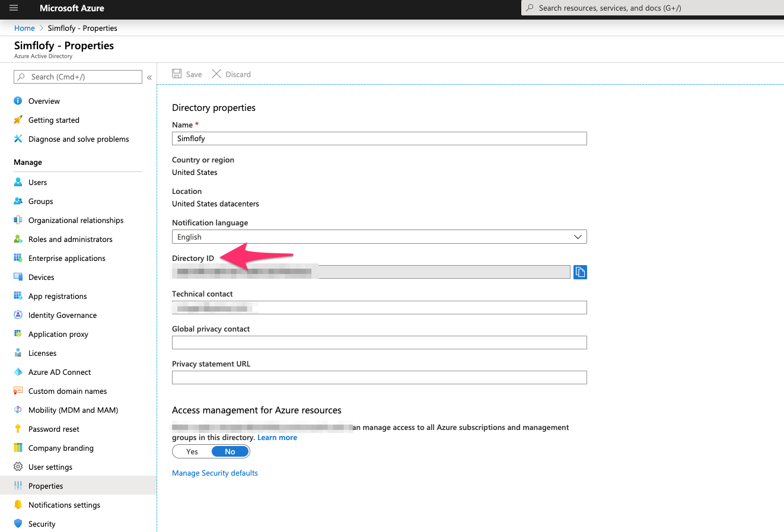Click the Password reset key icon

(x=18, y=429)
